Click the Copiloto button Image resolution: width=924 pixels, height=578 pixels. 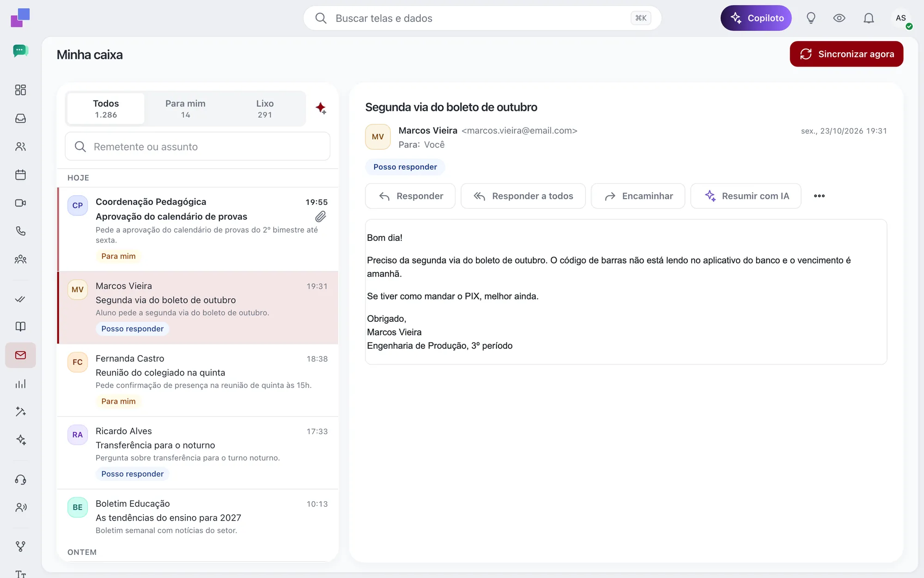point(756,18)
